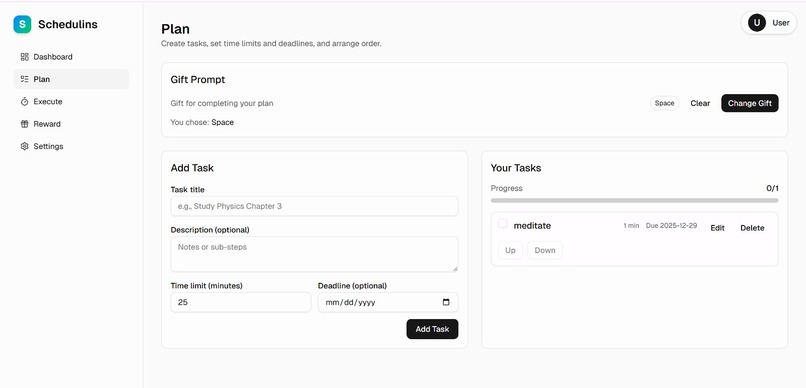Click the Schedulins app name
The image size is (806, 388).
pos(68,24)
